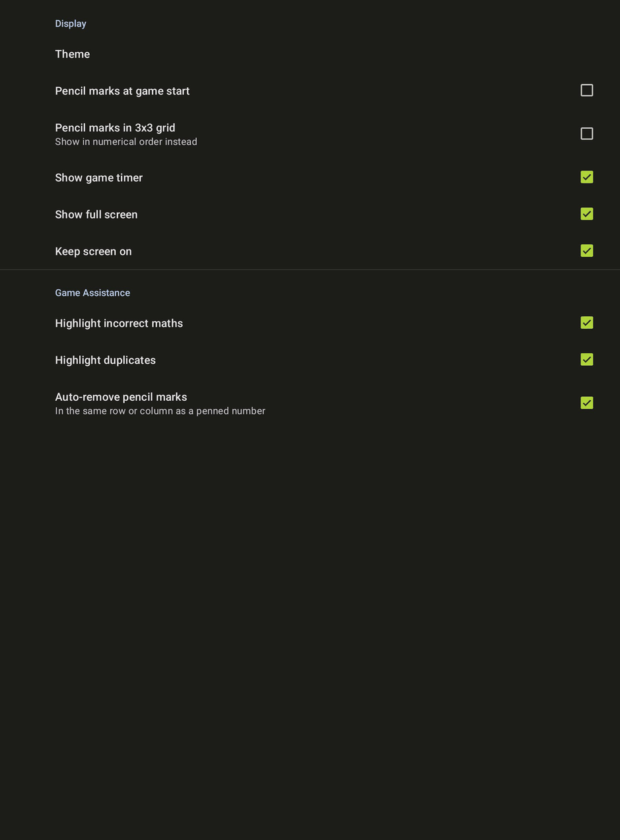Viewport: 620px width, 840px height.
Task: Tap the "Highlight duplicates" label text
Action: coord(106,361)
